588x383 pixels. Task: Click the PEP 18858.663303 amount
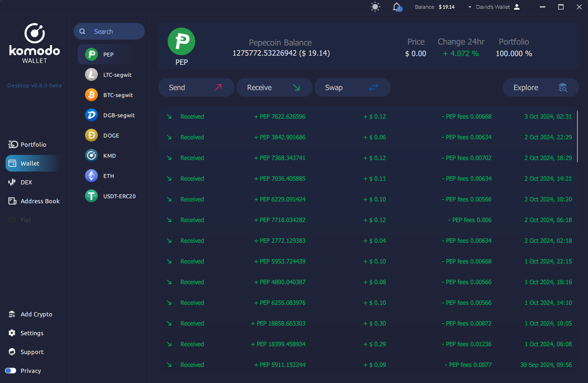pyautogui.click(x=278, y=323)
